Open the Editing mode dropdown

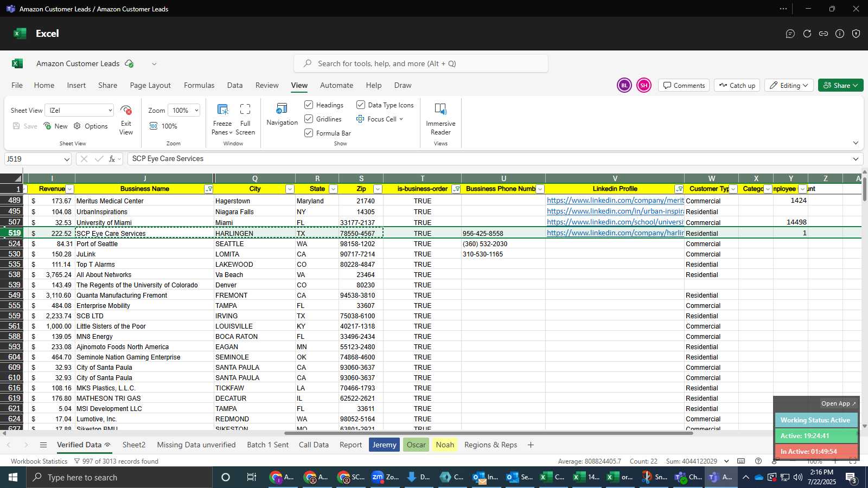[789, 85]
